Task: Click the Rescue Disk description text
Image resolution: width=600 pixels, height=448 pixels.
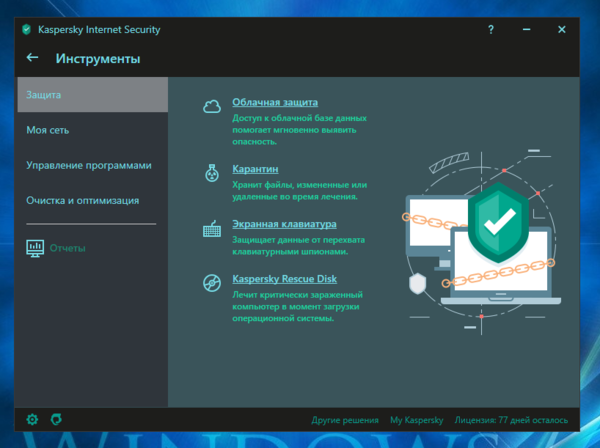Action: pos(297,306)
